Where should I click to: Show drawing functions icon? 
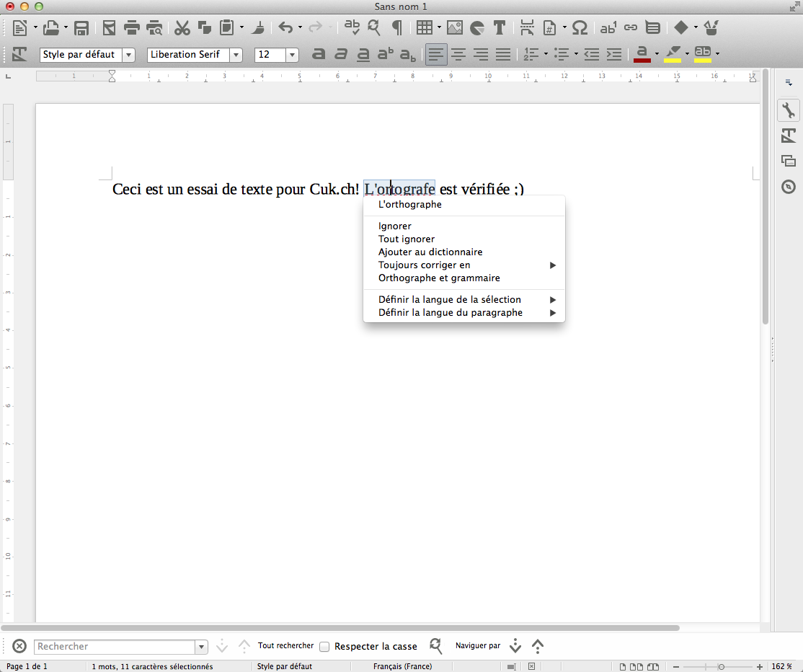pos(711,27)
